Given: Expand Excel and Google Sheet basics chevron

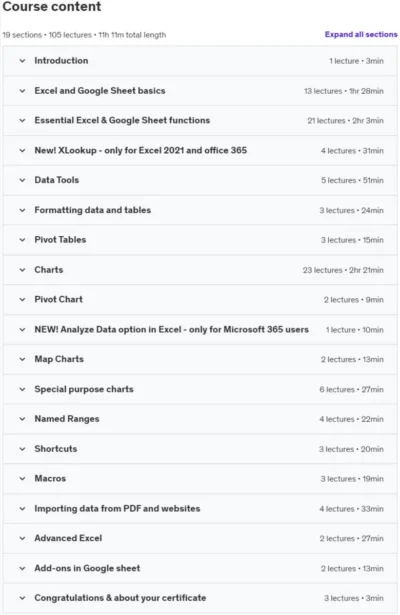Looking at the screenshot, I should (x=22, y=91).
